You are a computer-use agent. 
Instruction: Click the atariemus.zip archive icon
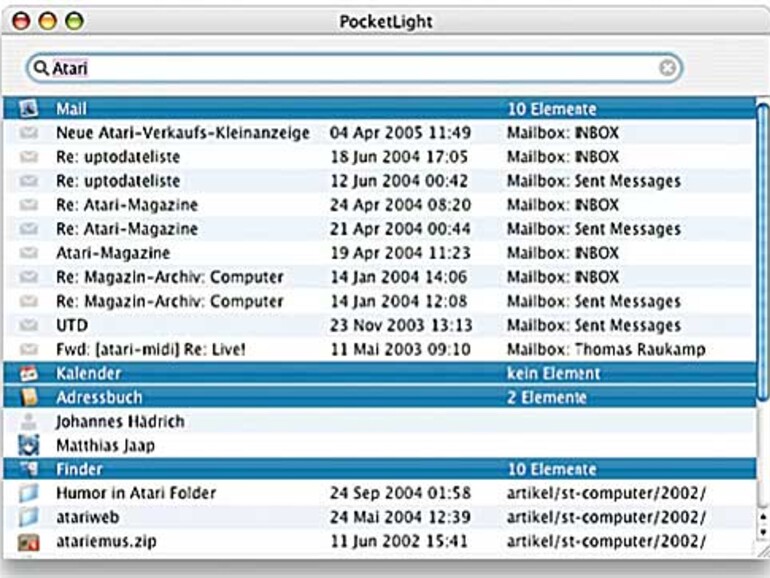(x=28, y=542)
